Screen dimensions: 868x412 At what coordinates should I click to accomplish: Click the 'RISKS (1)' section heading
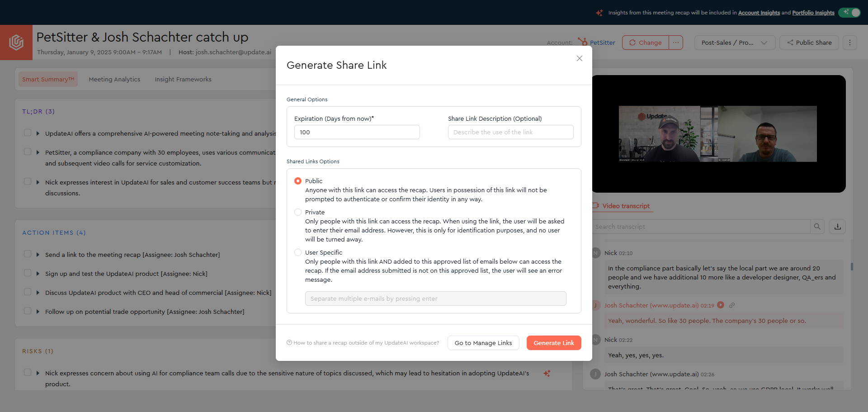pos(38,351)
